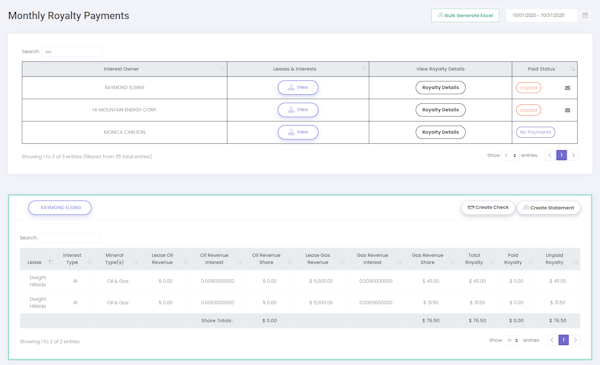The width and height of the screenshot is (600, 365).
Task: Focus the royalty details Search field
Action: point(69,238)
